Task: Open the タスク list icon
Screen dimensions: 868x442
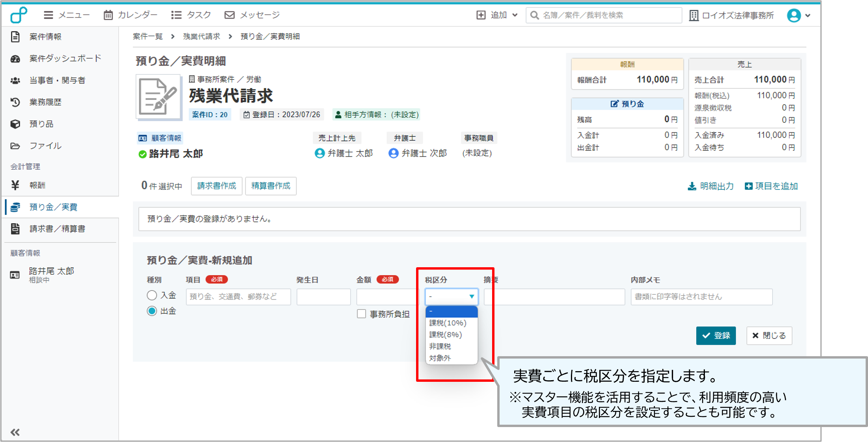Action: [176, 15]
